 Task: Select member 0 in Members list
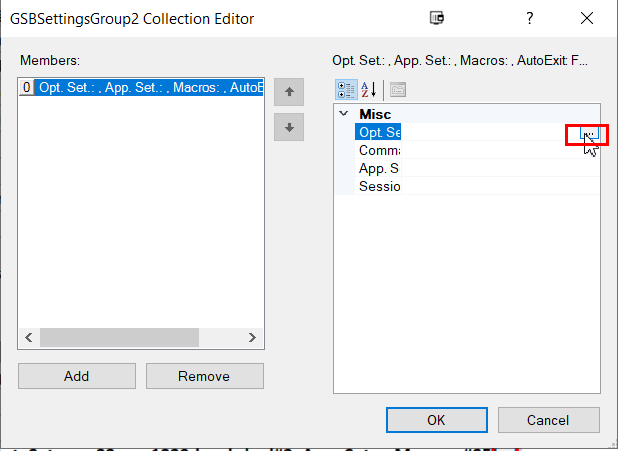140,88
